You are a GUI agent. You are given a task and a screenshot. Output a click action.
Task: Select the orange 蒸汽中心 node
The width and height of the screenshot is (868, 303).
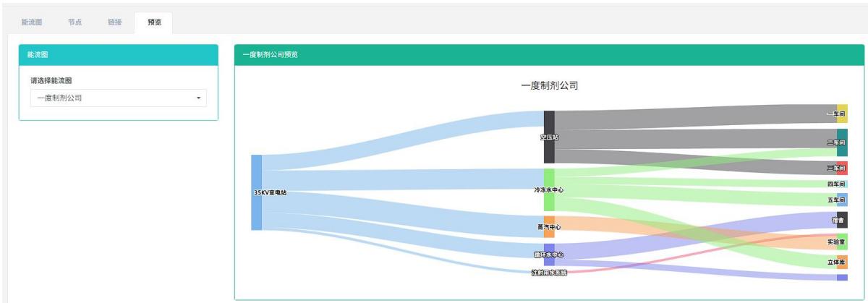tap(549, 226)
